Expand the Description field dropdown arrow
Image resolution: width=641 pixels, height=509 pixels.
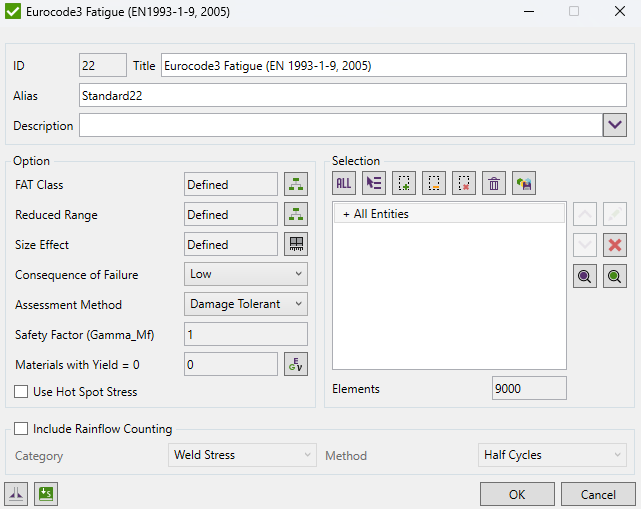[615, 126]
